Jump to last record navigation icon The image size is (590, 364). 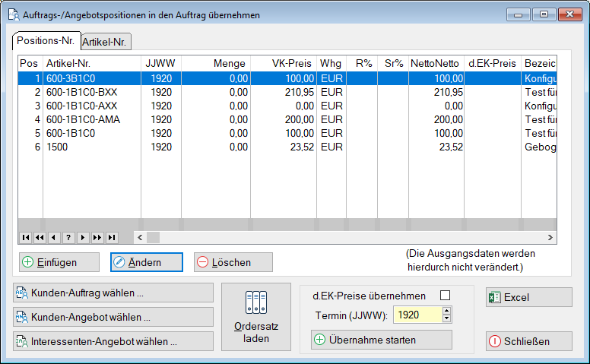pos(112,238)
